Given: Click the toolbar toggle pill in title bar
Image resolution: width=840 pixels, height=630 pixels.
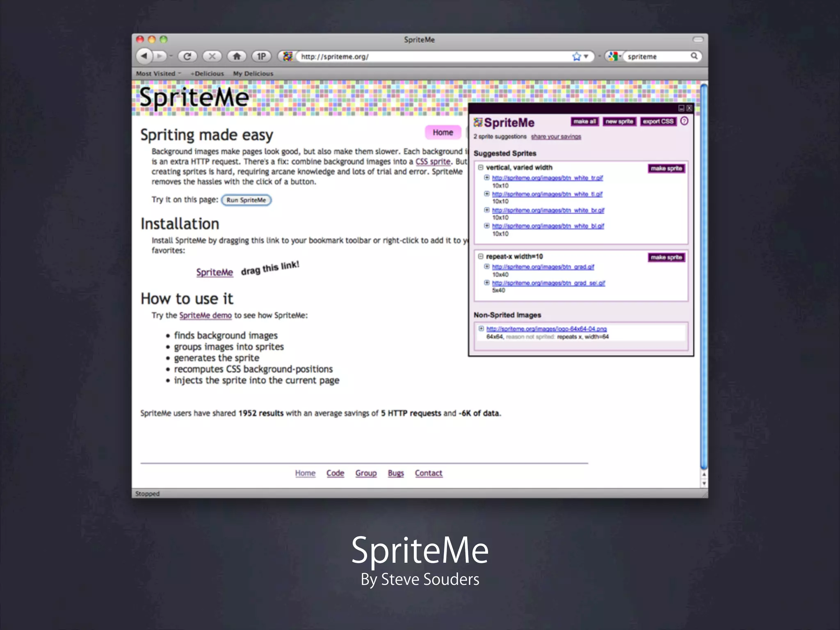Looking at the screenshot, I should (698, 39).
